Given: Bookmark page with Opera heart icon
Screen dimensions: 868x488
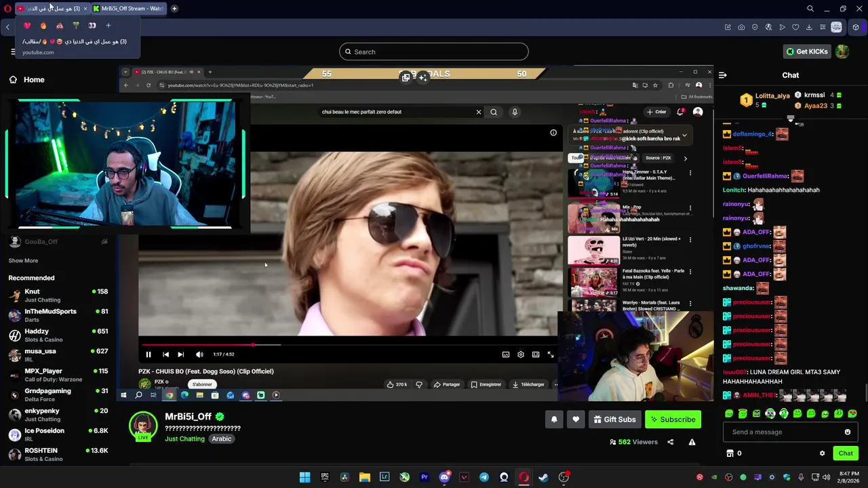Looking at the screenshot, I should click(x=795, y=27).
